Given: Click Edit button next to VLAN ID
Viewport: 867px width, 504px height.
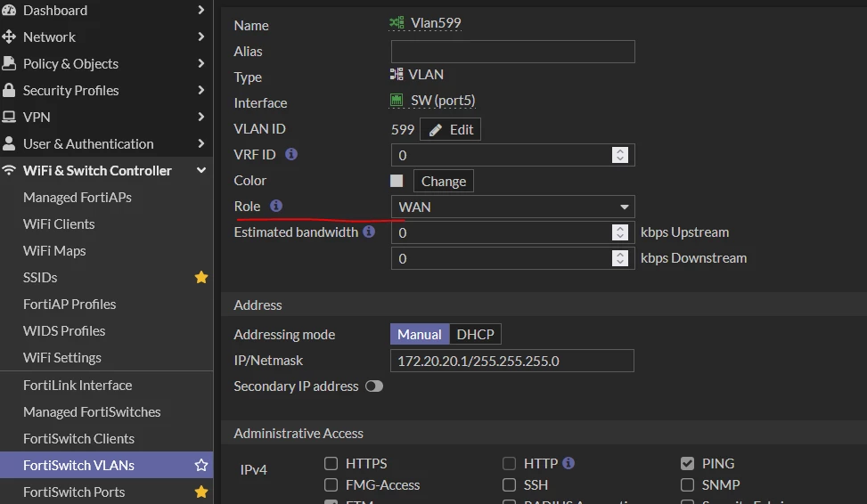Looking at the screenshot, I should [450, 129].
